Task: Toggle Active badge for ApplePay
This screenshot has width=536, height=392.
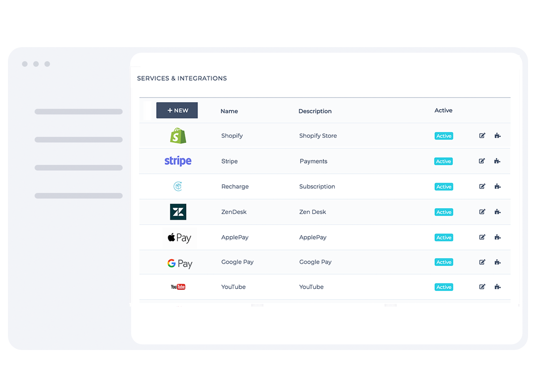Action: pos(444,238)
